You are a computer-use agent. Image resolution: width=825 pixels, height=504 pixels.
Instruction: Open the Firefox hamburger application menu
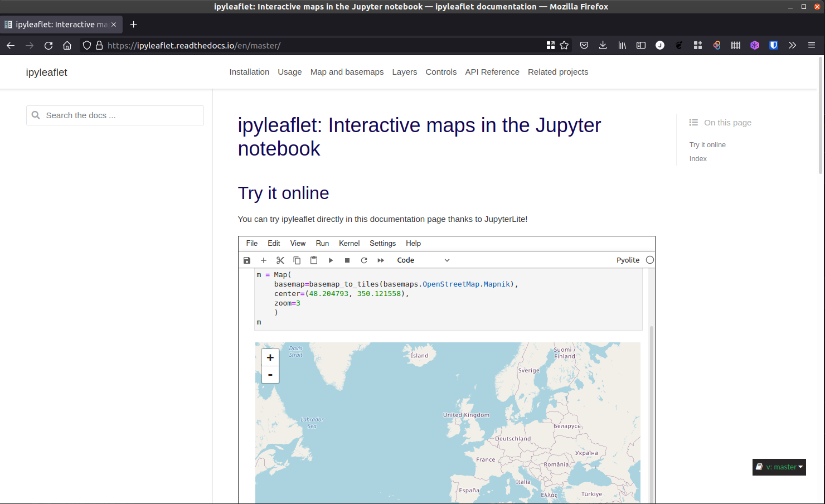coord(812,46)
